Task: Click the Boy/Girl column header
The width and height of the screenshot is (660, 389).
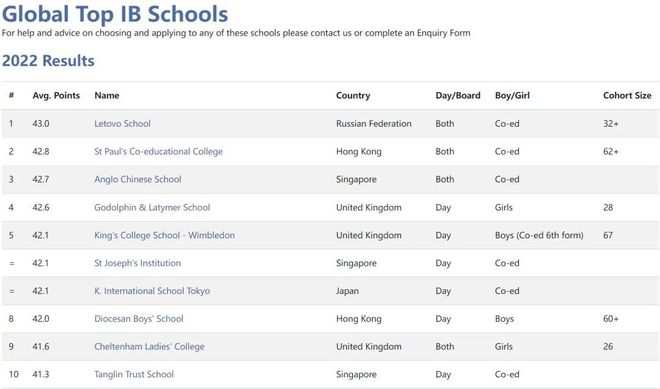Action: point(512,96)
